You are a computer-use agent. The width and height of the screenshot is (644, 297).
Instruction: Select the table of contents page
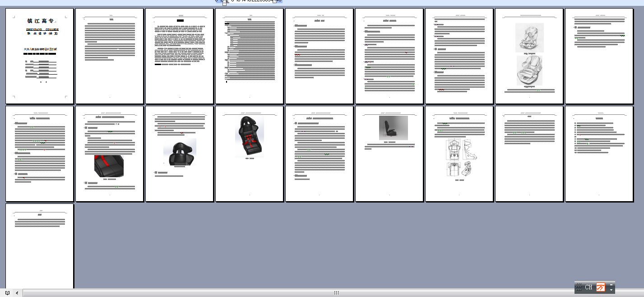point(250,56)
